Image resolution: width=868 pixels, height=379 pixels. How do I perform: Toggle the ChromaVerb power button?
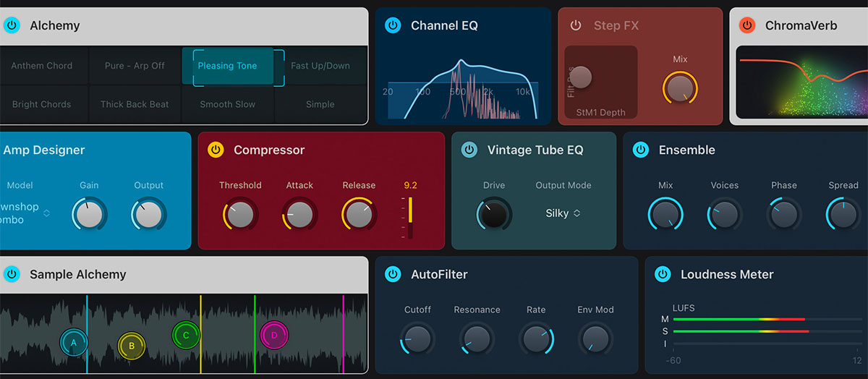[x=747, y=25]
